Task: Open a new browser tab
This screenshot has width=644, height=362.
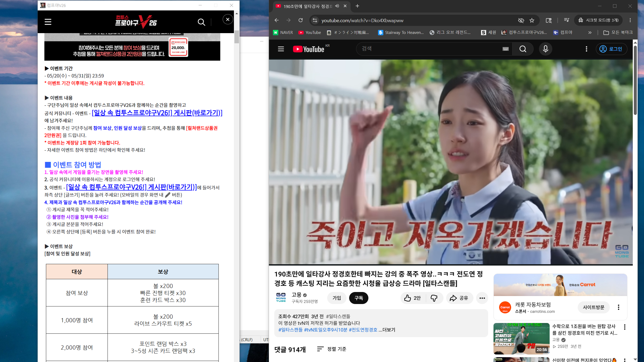Action: coord(357,6)
